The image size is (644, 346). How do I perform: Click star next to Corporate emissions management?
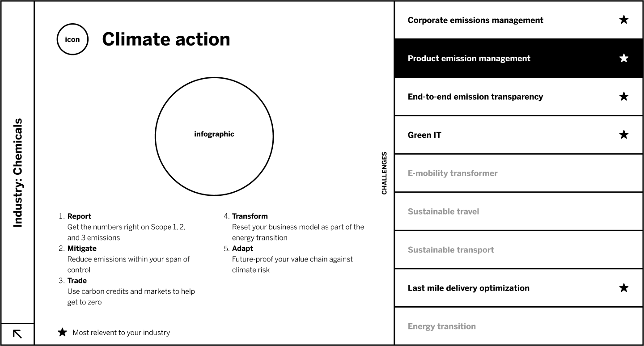(x=624, y=20)
